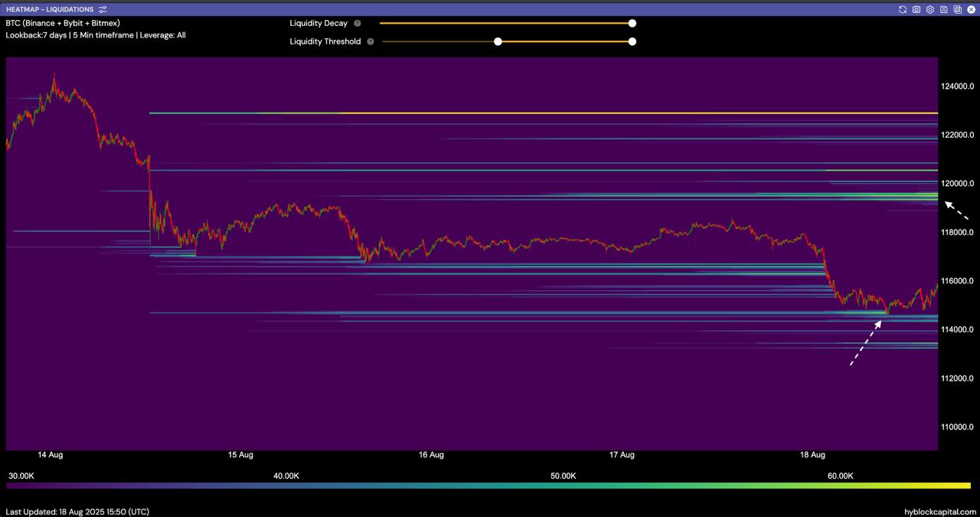Screen dimensions: 980x517
Task: Click the Liquidity Decay slider handle
Action: (632, 23)
